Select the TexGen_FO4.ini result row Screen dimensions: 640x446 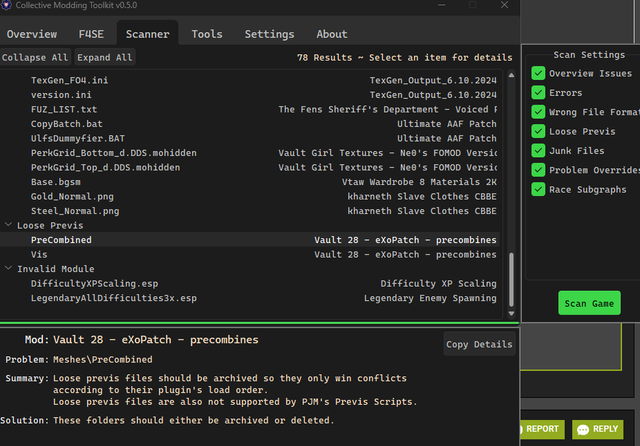point(249,80)
